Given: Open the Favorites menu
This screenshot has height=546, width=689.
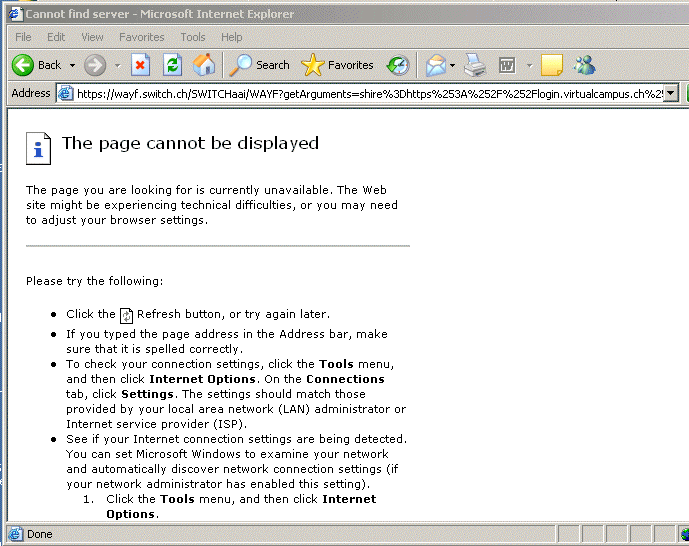Looking at the screenshot, I should coord(142,37).
